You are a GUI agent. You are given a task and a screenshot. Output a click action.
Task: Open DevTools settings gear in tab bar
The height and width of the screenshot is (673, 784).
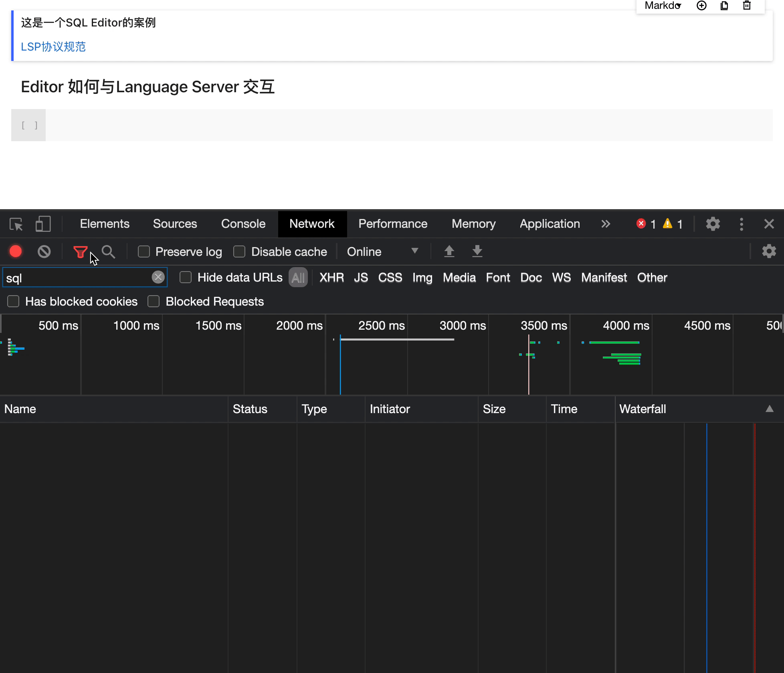click(x=713, y=224)
